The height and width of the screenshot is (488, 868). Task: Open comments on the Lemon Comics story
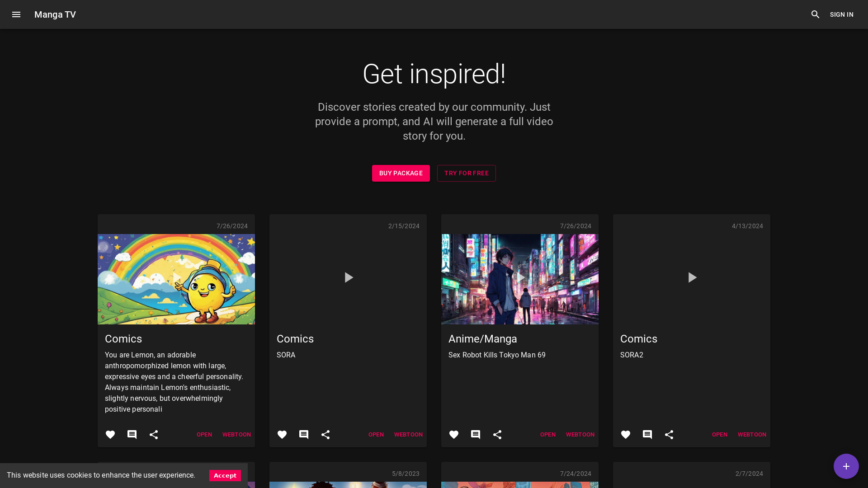coord(132,435)
